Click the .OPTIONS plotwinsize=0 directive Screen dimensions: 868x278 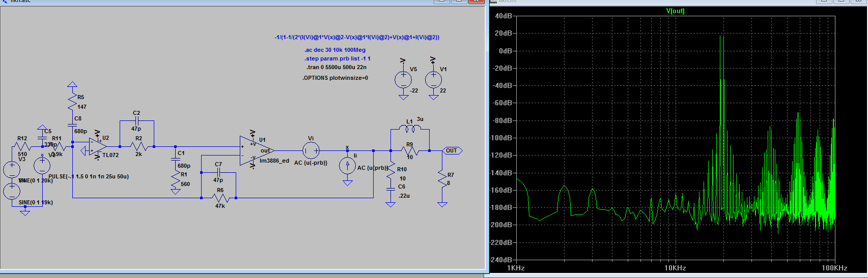335,78
